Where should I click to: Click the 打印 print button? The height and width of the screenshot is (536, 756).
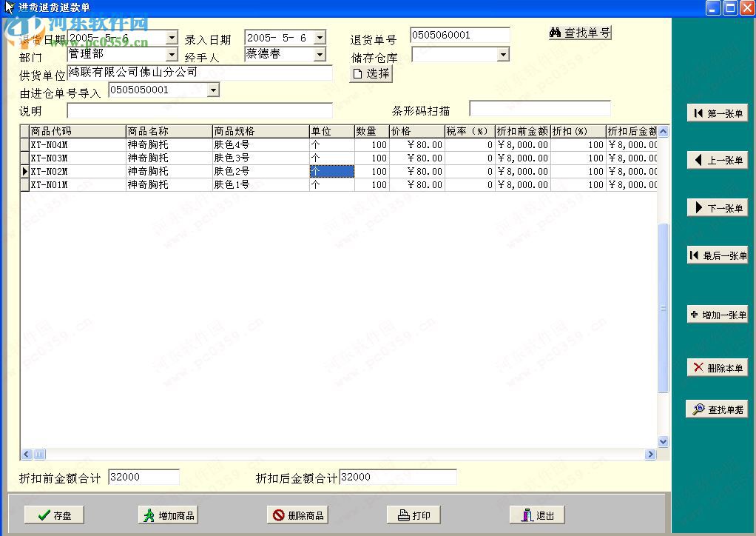(x=414, y=515)
